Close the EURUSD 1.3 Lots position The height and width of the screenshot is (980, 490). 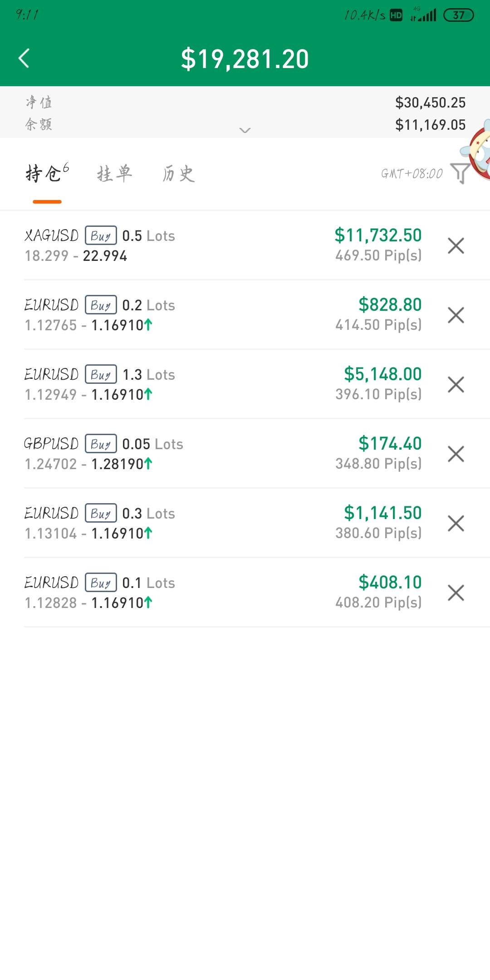pyautogui.click(x=456, y=384)
